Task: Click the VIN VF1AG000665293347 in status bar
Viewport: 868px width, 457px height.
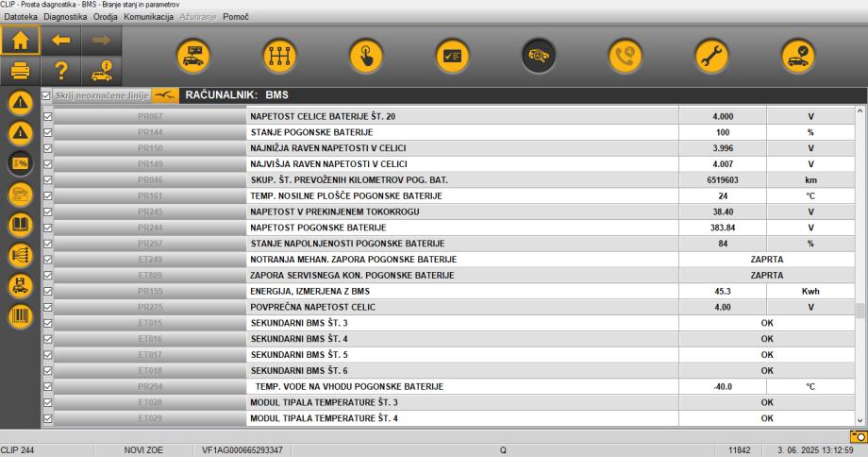Action: tap(242, 450)
